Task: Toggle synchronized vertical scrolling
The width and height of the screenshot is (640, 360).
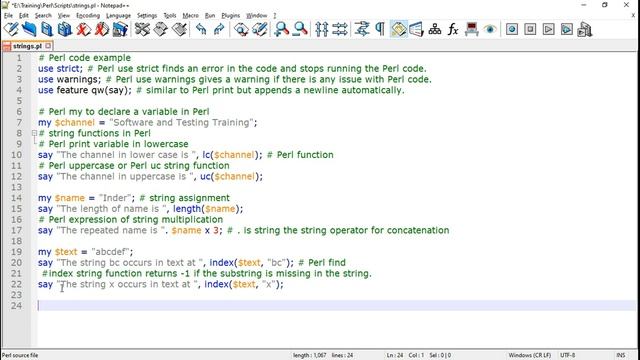Action: [x=322, y=29]
